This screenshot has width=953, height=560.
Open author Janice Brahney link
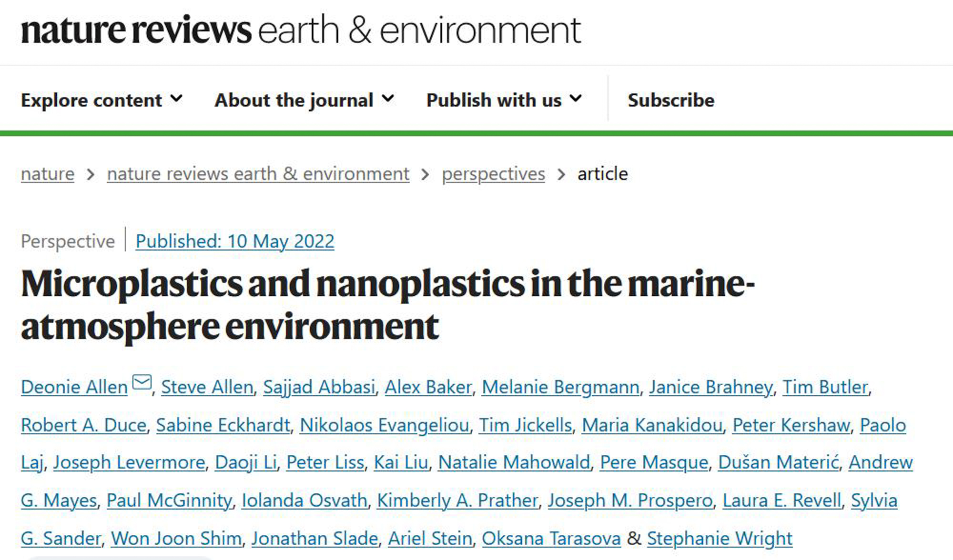[x=711, y=387]
